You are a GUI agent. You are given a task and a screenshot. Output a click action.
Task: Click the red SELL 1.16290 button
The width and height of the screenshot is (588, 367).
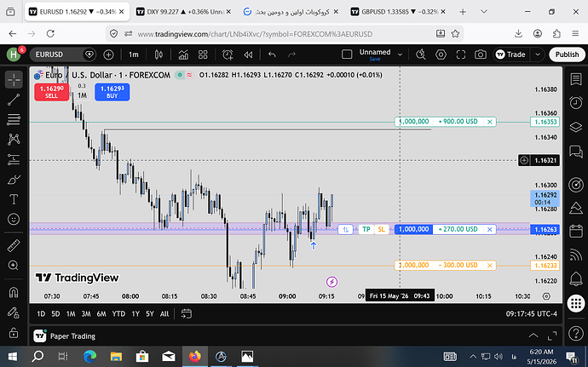point(52,92)
